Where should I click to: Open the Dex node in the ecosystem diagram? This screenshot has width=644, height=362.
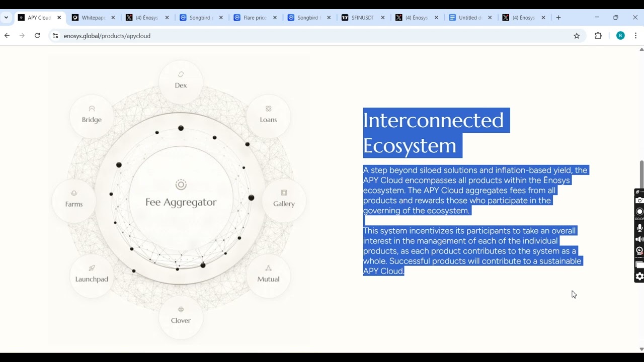pos(181,82)
